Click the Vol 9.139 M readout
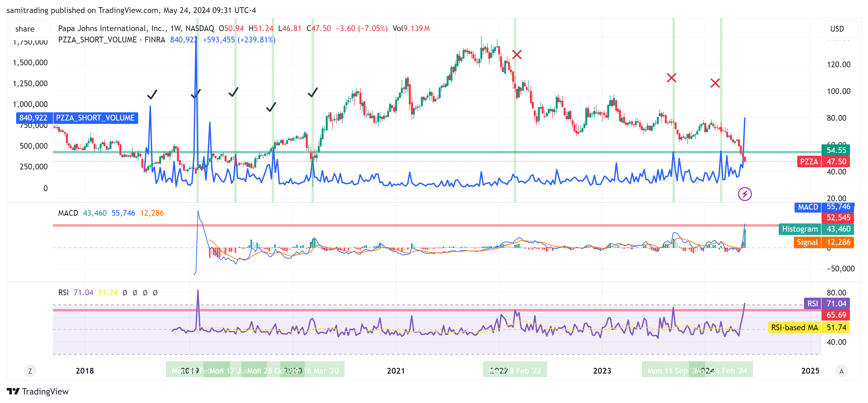Screen dimensions: 868x403 click(x=411, y=28)
